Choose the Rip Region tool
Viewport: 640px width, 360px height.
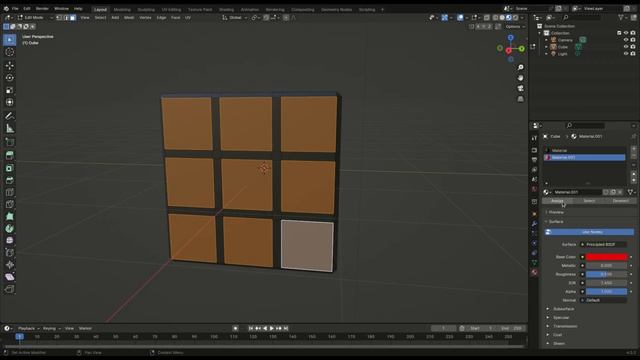(x=10, y=289)
